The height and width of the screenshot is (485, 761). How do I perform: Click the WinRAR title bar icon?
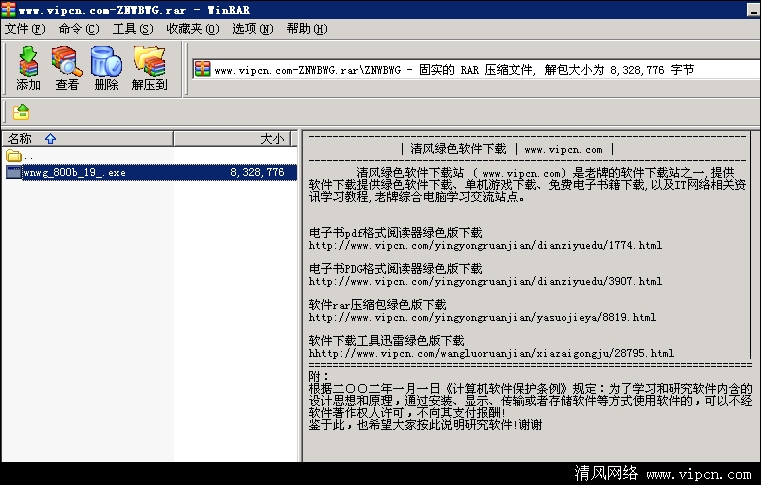tap(8, 9)
